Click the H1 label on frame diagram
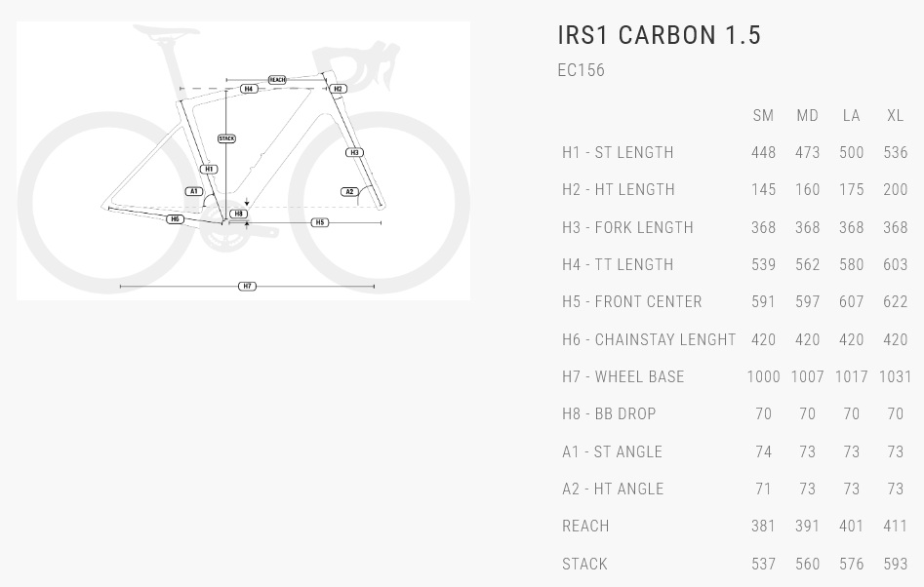This screenshot has height=587, width=924. point(209,169)
